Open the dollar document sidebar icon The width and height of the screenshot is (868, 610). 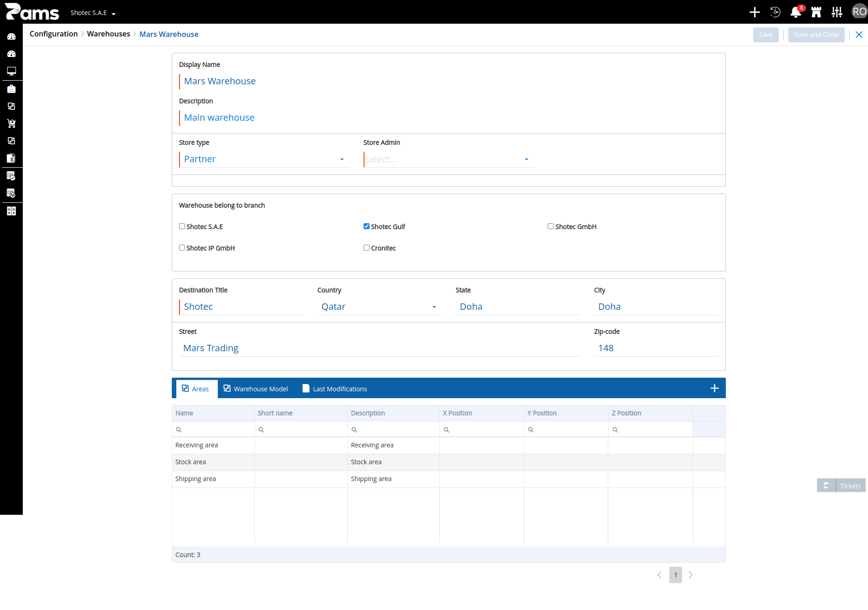(x=11, y=158)
